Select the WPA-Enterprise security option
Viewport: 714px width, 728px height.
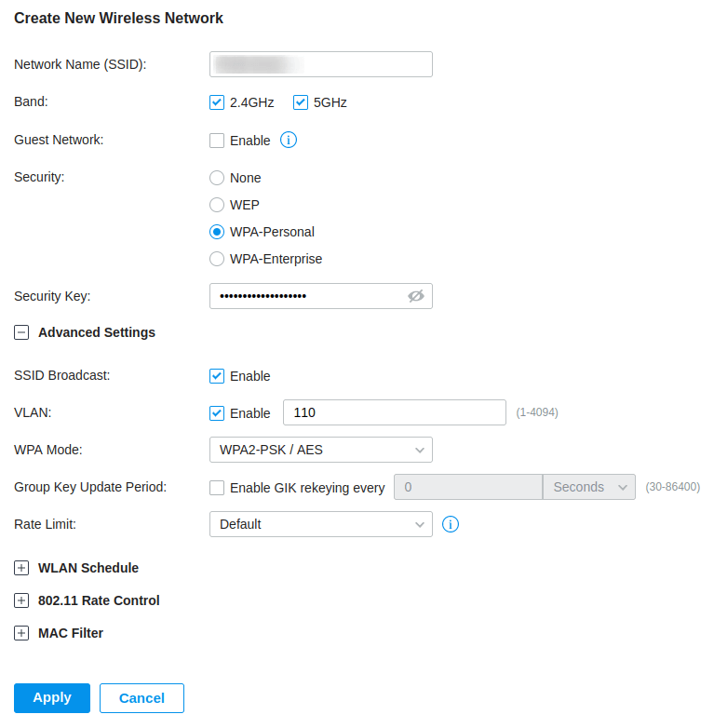[217, 259]
